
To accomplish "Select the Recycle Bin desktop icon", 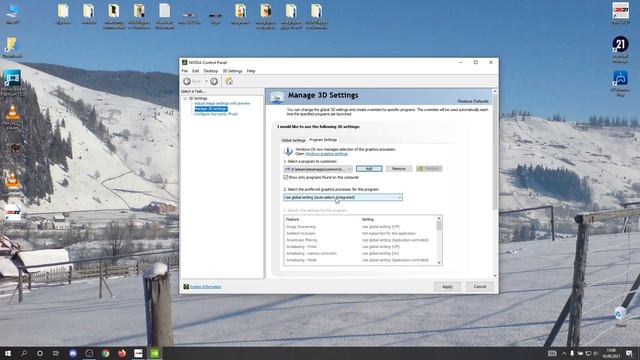I will pyautogui.click(x=621, y=317).
